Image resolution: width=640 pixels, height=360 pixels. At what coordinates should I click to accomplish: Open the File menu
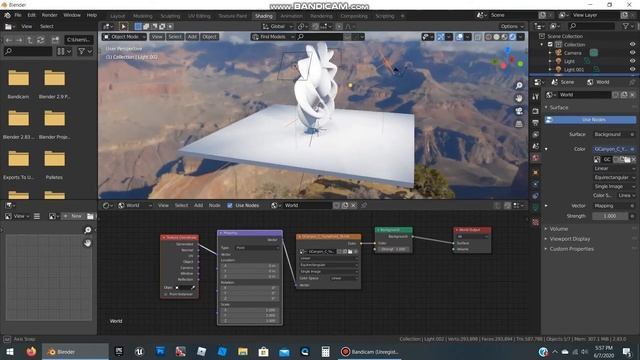[x=18, y=15]
